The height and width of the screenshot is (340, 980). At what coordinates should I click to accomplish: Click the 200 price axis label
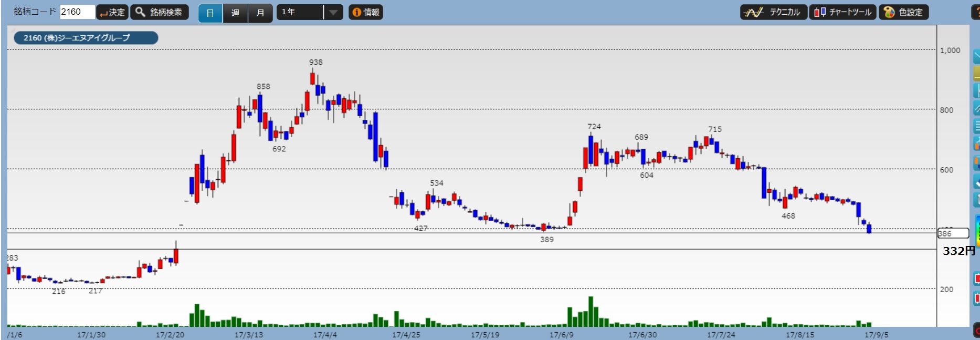click(947, 289)
